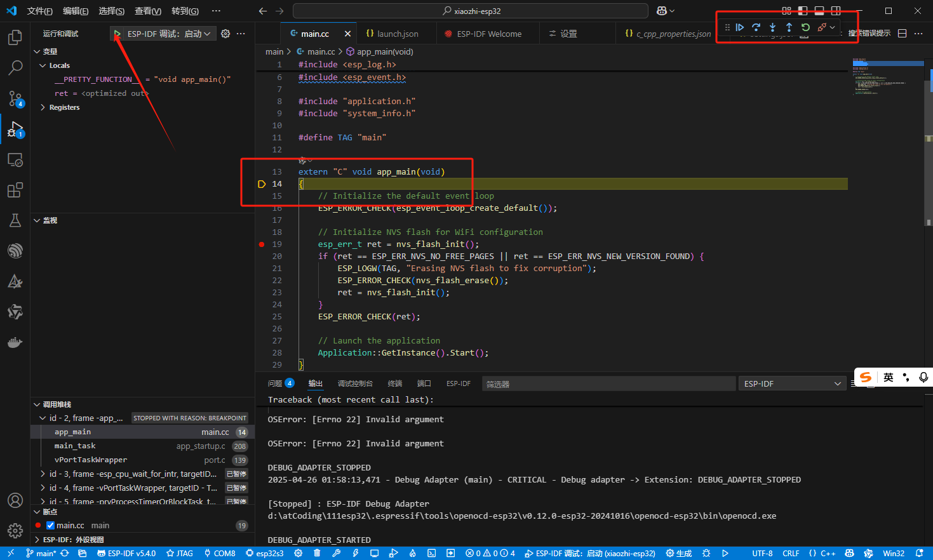
Task: Open the Explorer view in activity bar
Action: point(15,37)
